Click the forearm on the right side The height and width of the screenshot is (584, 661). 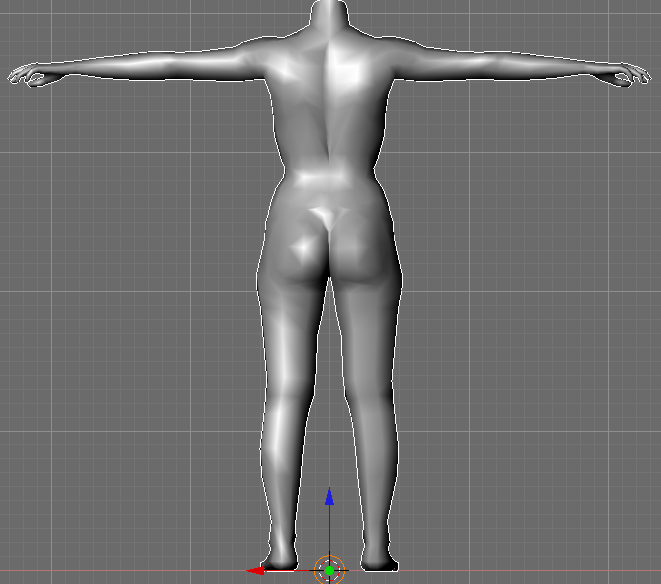click(545, 68)
